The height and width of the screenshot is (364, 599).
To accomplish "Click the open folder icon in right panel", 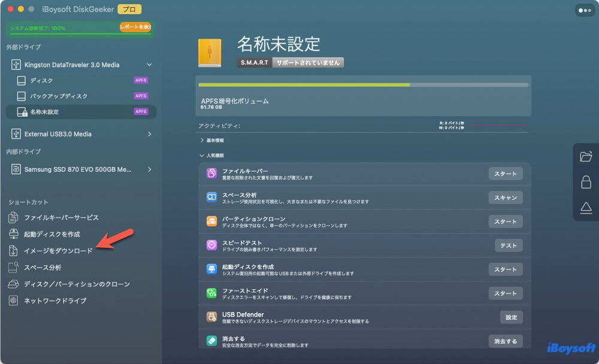I will click(x=586, y=157).
